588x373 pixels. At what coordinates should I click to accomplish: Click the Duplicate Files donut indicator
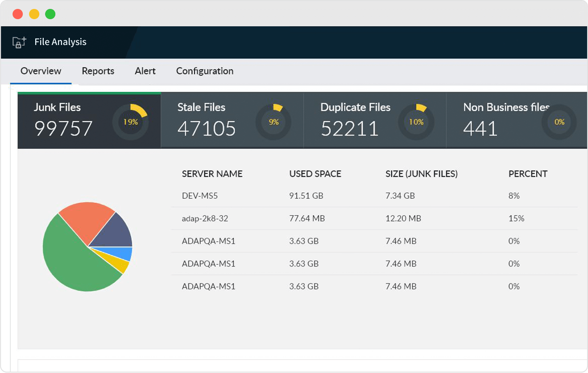[x=415, y=121]
